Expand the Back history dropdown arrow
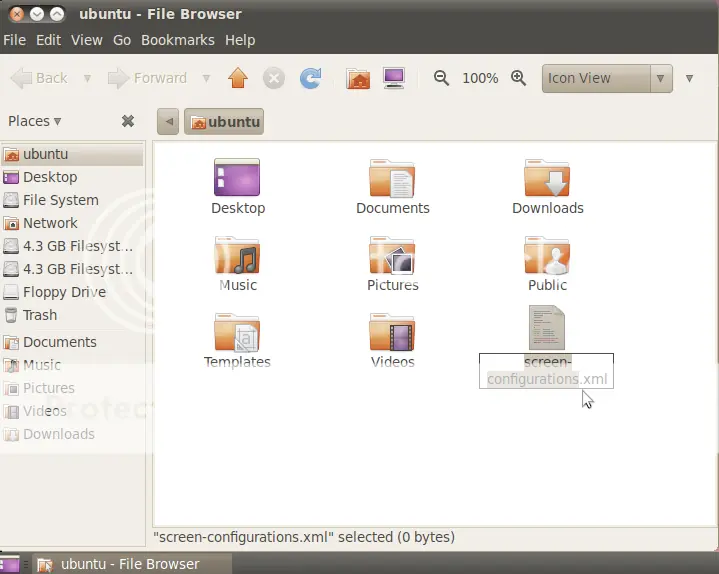 pyautogui.click(x=87, y=78)
